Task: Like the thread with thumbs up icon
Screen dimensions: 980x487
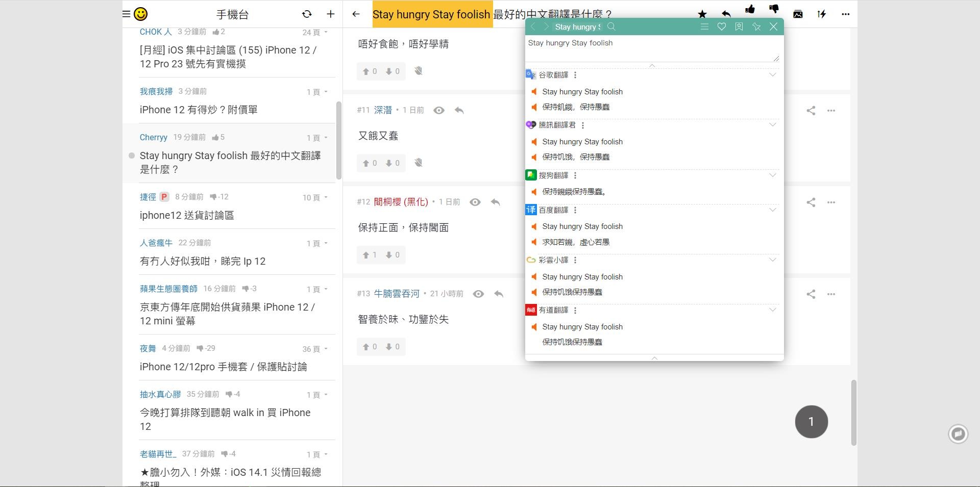Action: [x=750, y=9]
